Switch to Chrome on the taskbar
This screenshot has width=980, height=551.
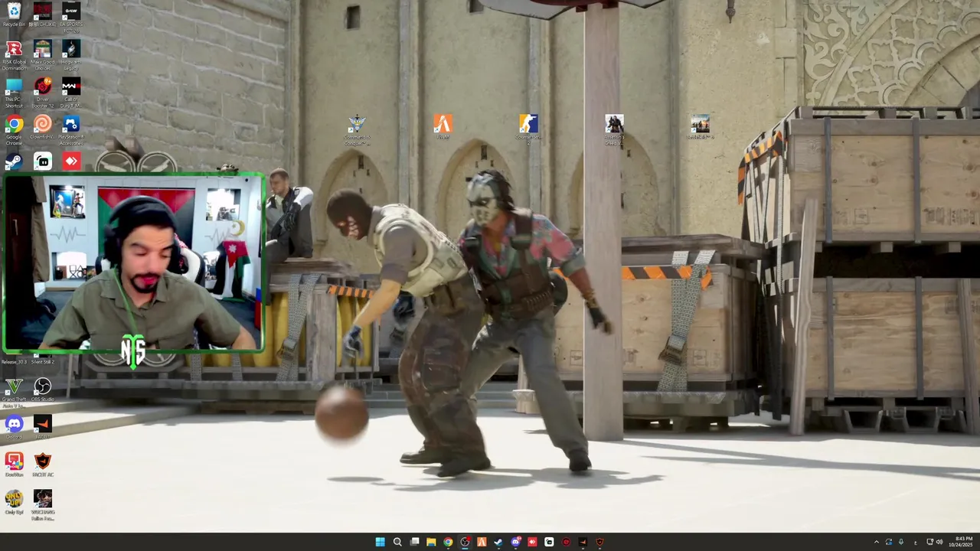click(x=448, y=542)
